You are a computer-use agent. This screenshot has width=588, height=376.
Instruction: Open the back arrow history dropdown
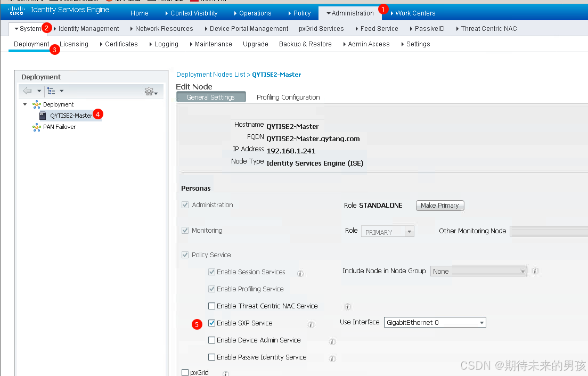point(39,91)
